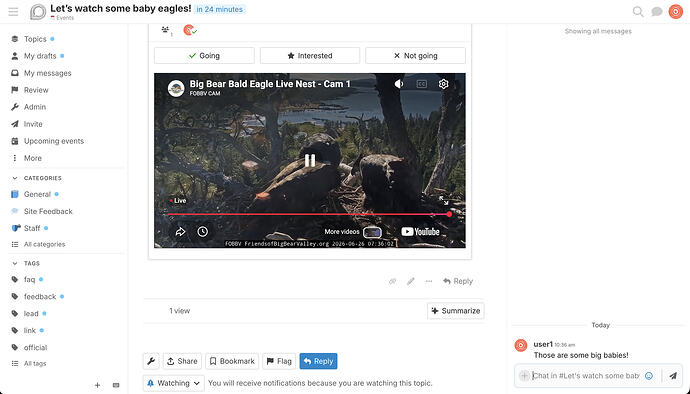690x394 pixels.
Task: Click the user1 chat username
Action: pyautogui.click(x=543, y=344)
